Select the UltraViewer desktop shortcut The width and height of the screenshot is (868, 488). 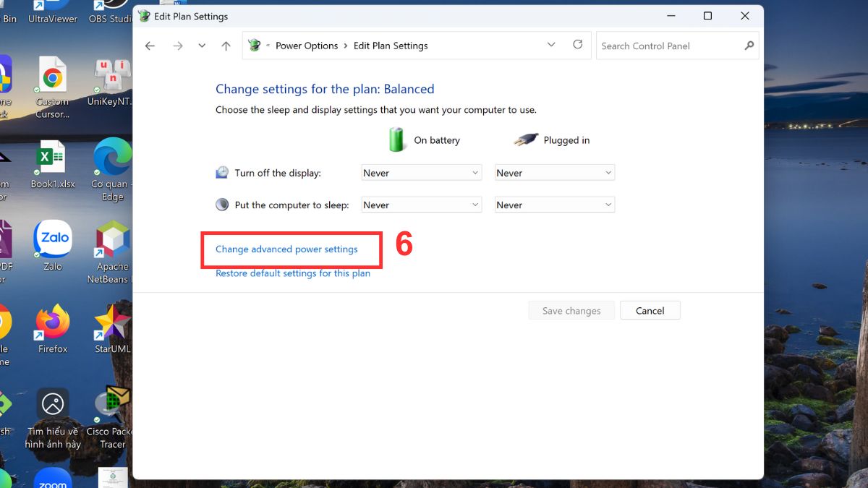[x=53, y=12]
